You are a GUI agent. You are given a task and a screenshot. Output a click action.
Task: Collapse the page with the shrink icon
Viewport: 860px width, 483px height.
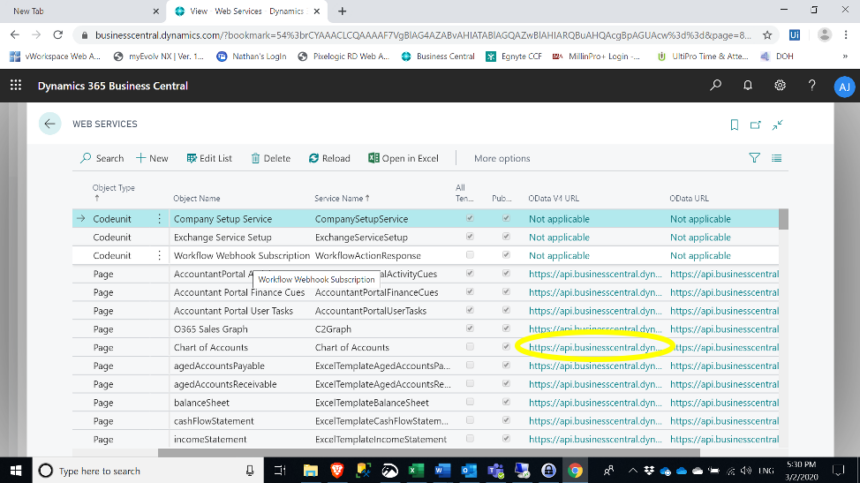point(777,125)
